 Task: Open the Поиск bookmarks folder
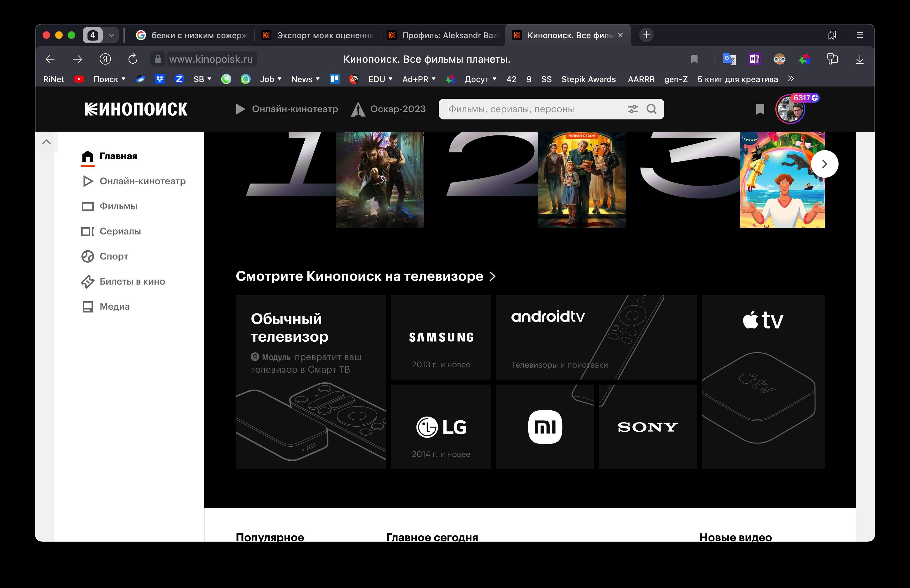tap(109, 79)
